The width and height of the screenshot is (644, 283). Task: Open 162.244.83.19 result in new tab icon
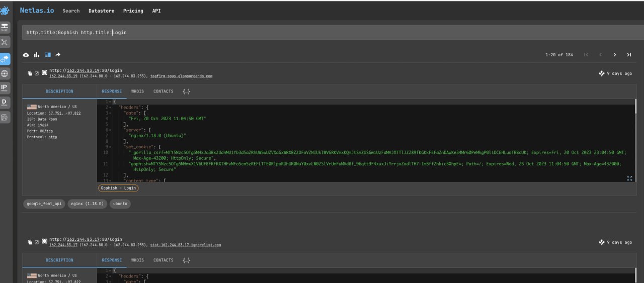click(x=37, y=73)
